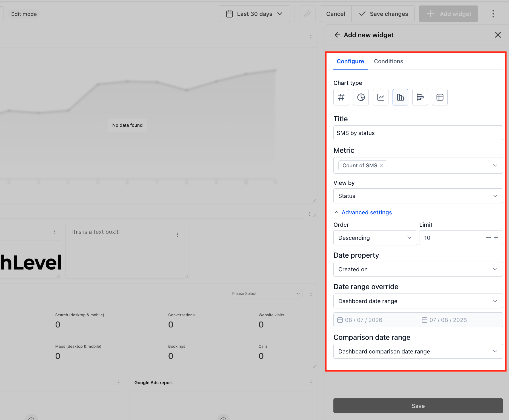This screenshot has width=509, height=420.
Task: Open the Last 30 days date picker
Action: coord(255,14)
